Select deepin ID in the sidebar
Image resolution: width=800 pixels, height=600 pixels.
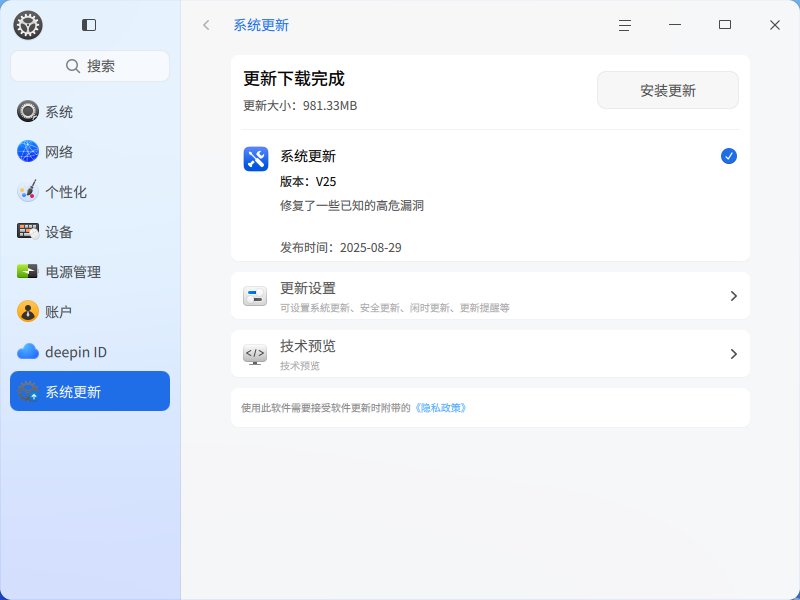pos(90,352)
